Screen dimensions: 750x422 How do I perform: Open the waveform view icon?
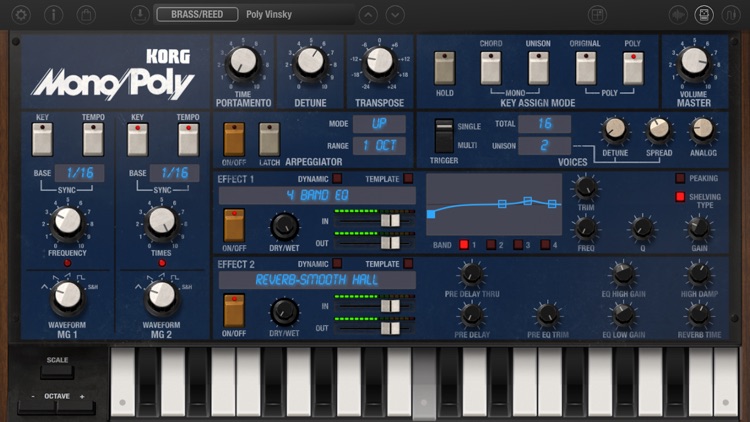click(x=678, y=15)
